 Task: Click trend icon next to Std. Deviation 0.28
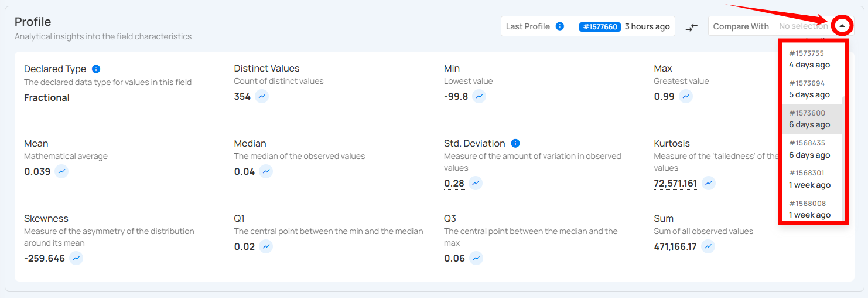coord(476,183)
